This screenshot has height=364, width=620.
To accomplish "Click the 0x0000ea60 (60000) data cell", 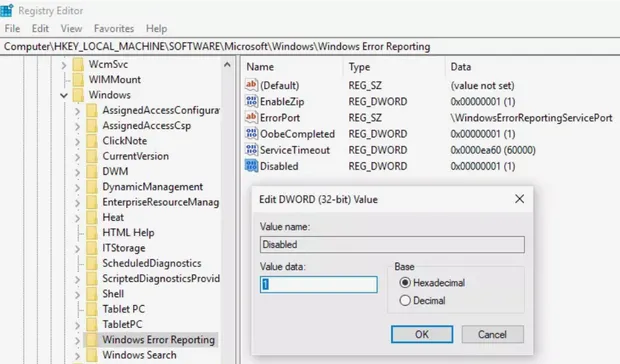I will (x=493, y=150).
